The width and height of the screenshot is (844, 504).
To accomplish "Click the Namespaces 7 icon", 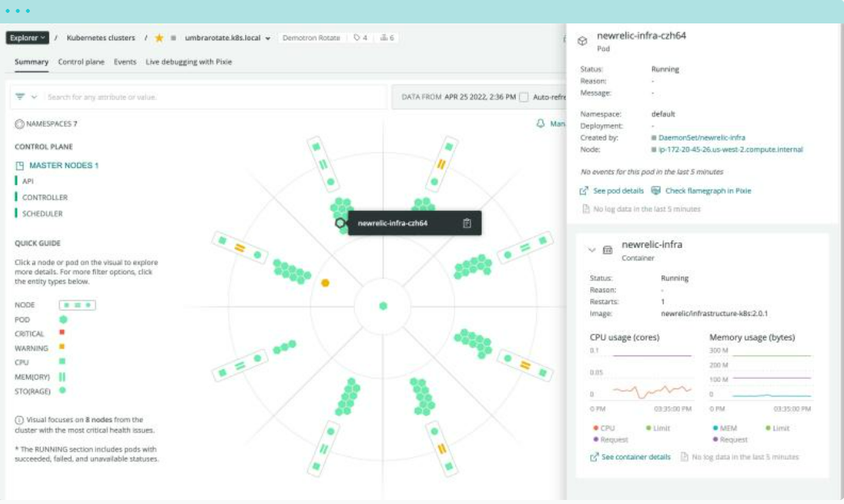I will coord(19,124).
